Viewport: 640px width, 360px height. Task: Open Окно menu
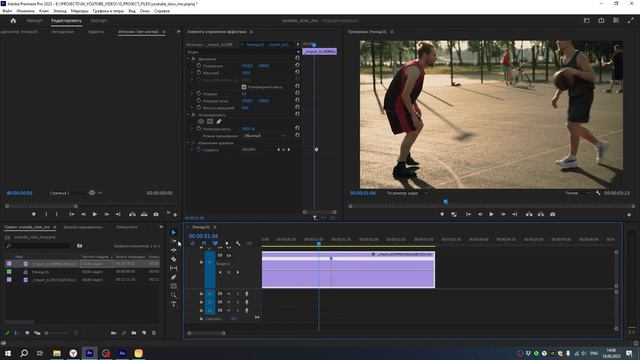pos(144,11)
